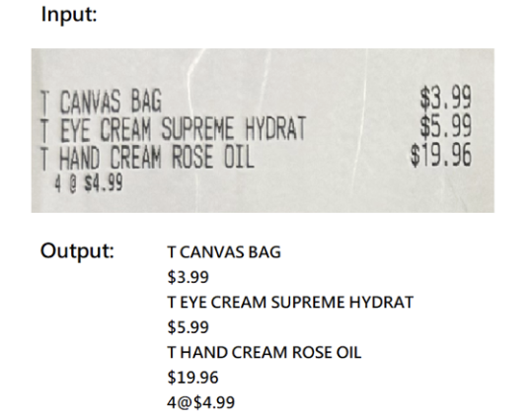This screenshot has width=531, height=420.
Task: Click the $5.99 price on the receipt photo
Action: coord(446,126)
